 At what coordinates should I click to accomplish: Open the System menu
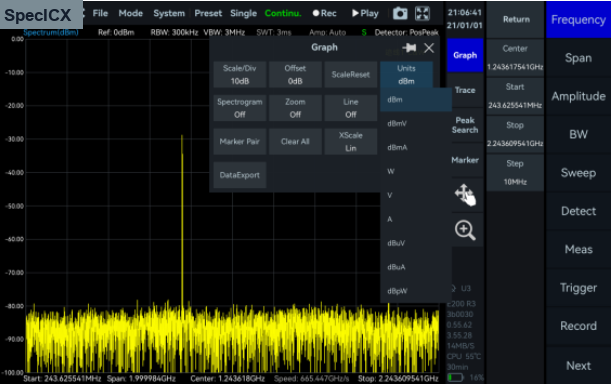[169, 13]
